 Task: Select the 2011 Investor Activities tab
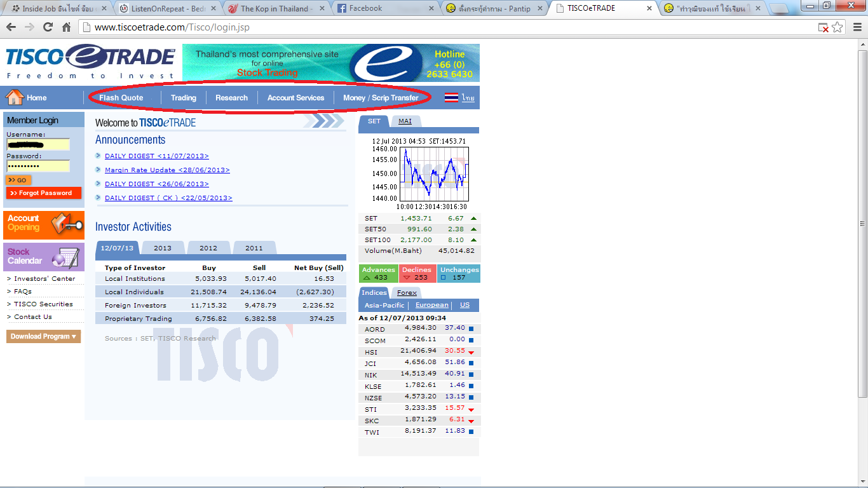pos(254,248)
